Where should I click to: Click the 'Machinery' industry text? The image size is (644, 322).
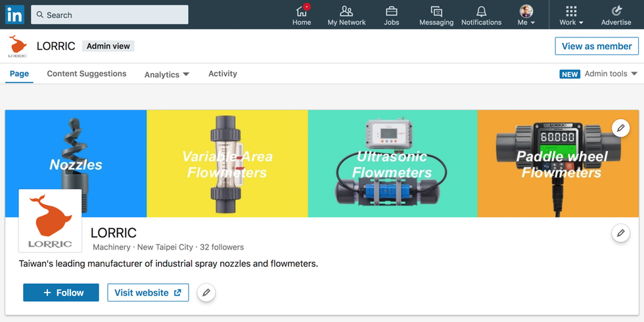point(112,247)
